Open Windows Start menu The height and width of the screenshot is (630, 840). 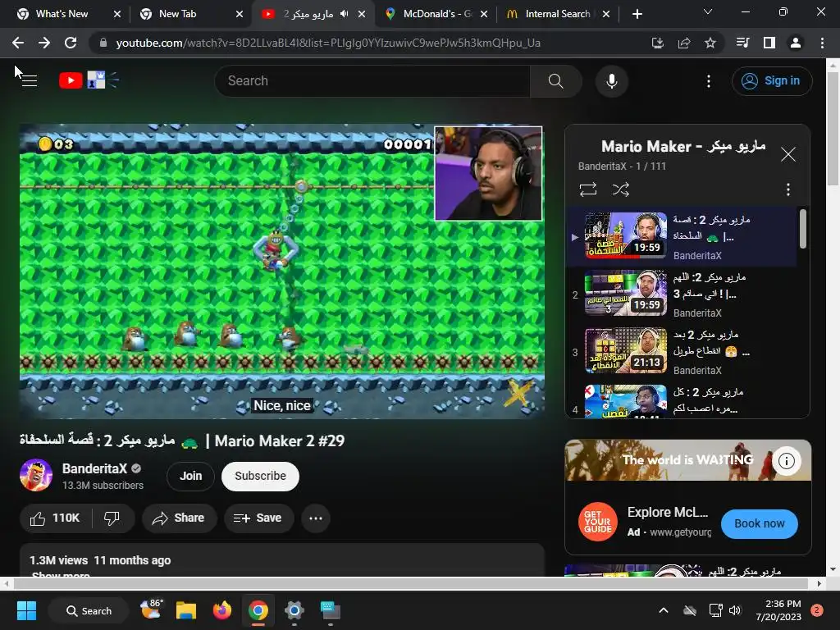pos(26,610)
